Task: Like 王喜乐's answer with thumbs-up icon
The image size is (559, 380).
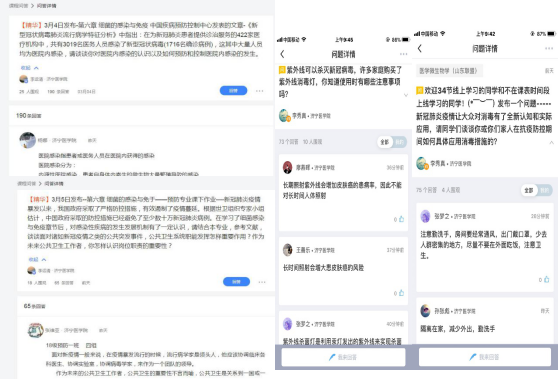Action: [x=401, y=293]
